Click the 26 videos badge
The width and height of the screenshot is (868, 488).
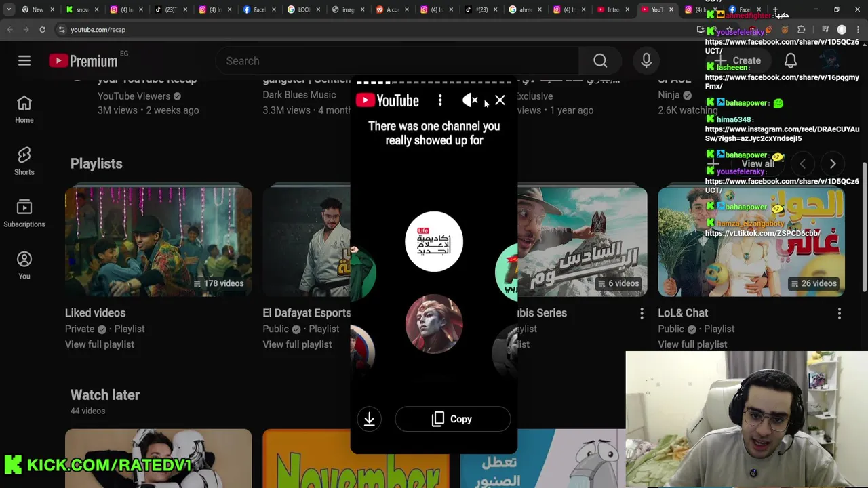[x=814, y=283]
